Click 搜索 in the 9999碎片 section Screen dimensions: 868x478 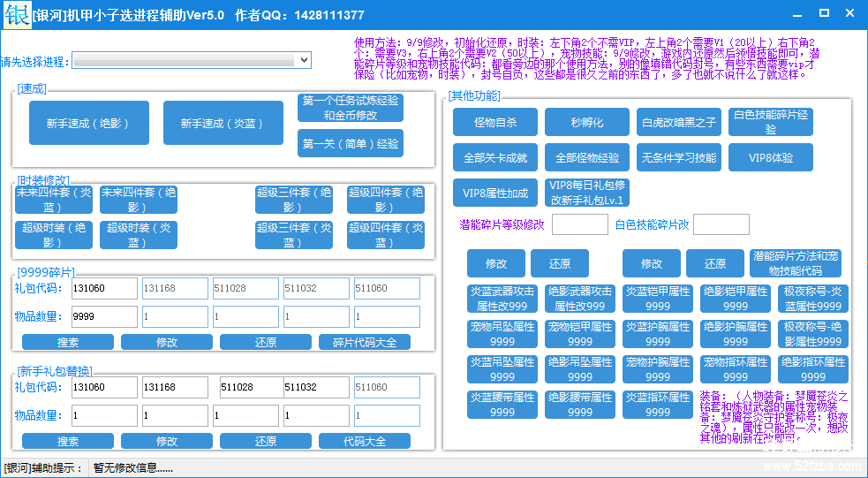pos(68,342)
